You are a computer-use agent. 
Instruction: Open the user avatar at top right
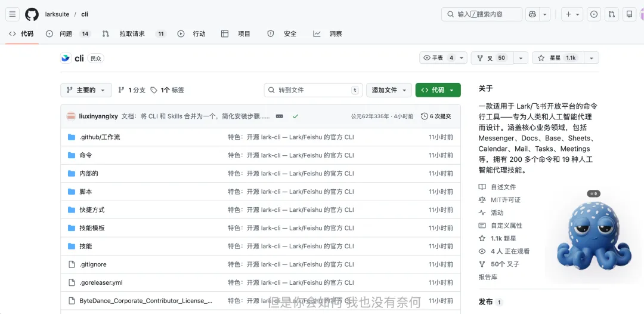tap(642, 14)
